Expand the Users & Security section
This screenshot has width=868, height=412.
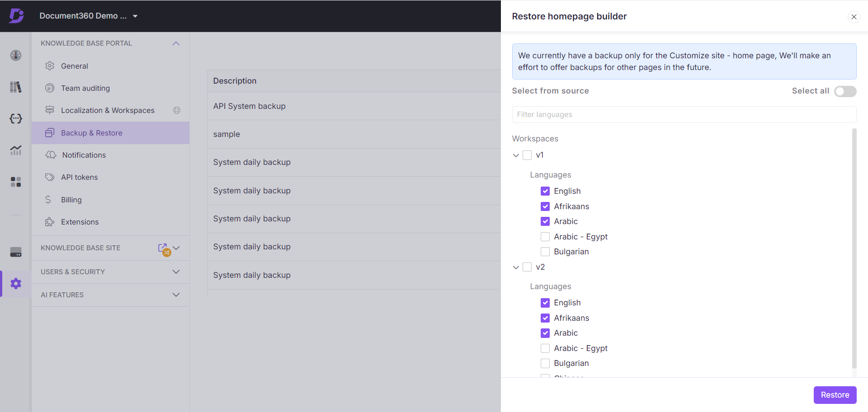pyautogui.click(x=176, y=272)
